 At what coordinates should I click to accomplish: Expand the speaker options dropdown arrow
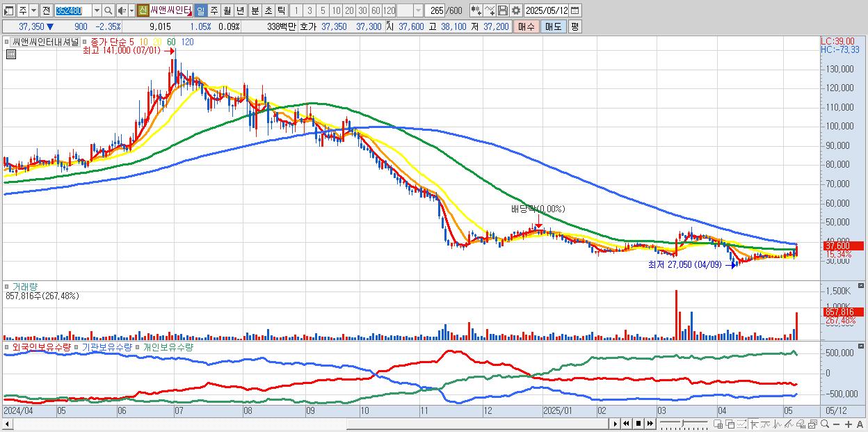(131, 10)
